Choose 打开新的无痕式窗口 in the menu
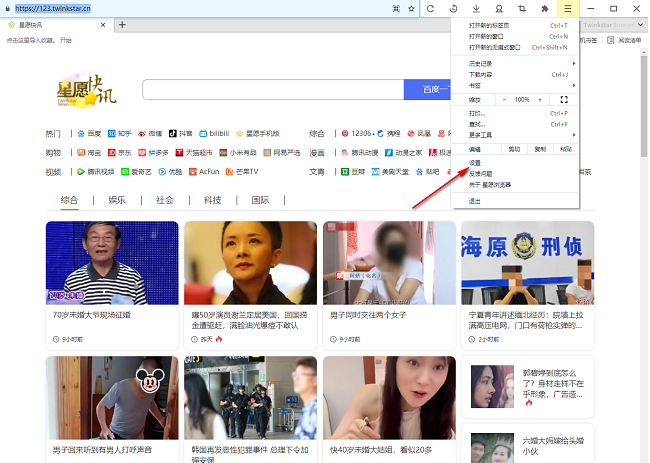Screen dimensions: 650x463 (515, 47)
